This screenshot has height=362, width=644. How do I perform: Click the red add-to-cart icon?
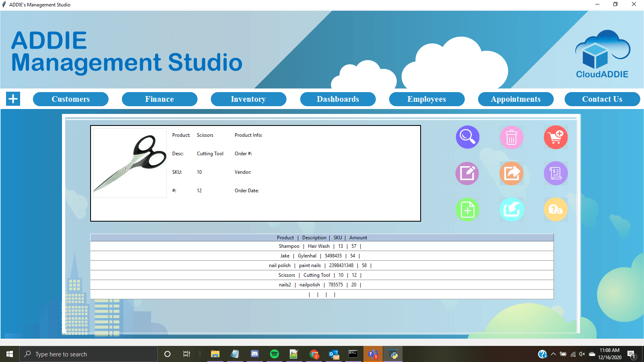pyautogui.click(x=555, y=137)
